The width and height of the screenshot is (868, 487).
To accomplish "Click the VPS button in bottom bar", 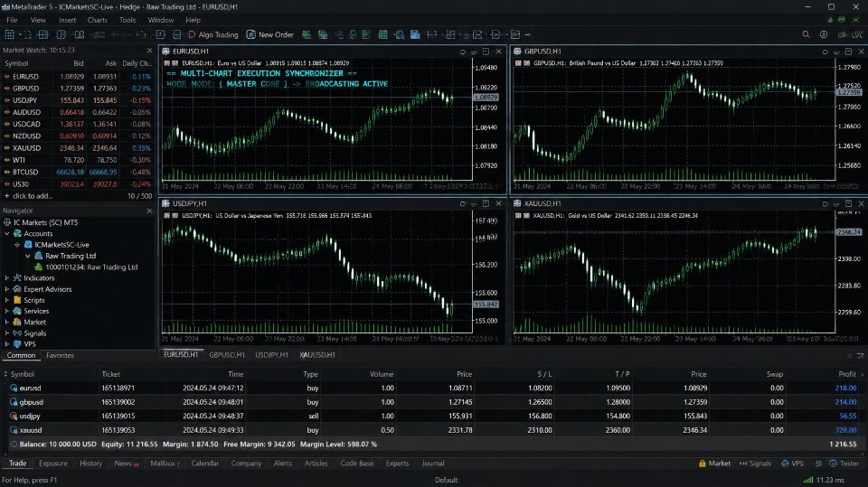I will pos(792,464).
